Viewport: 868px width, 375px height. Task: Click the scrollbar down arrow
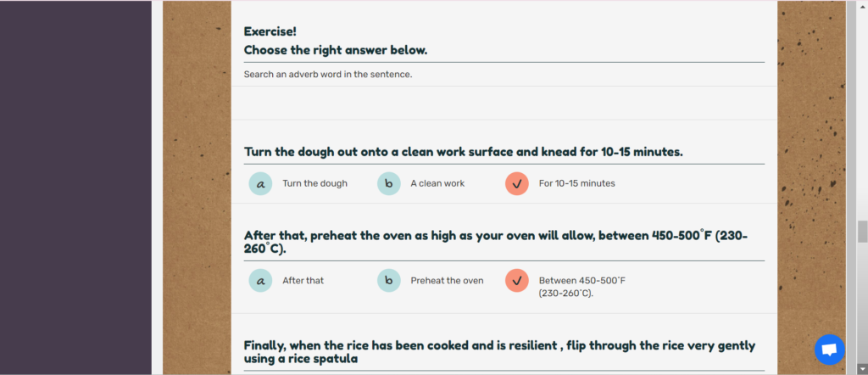pyautogui.click(x=862, y=368)
